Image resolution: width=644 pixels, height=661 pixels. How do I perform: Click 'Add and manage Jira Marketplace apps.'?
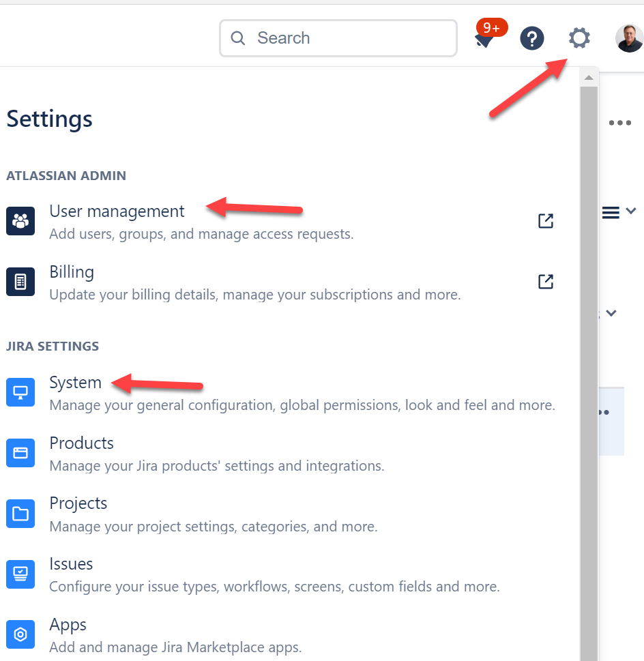click(176, 647)
